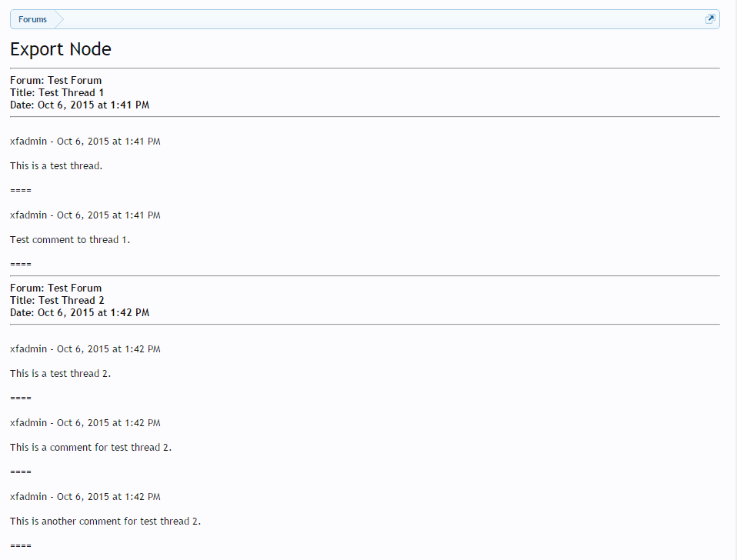
Task: Click the Title: Test Thread 2 line
Action: (x=57, y=300)
